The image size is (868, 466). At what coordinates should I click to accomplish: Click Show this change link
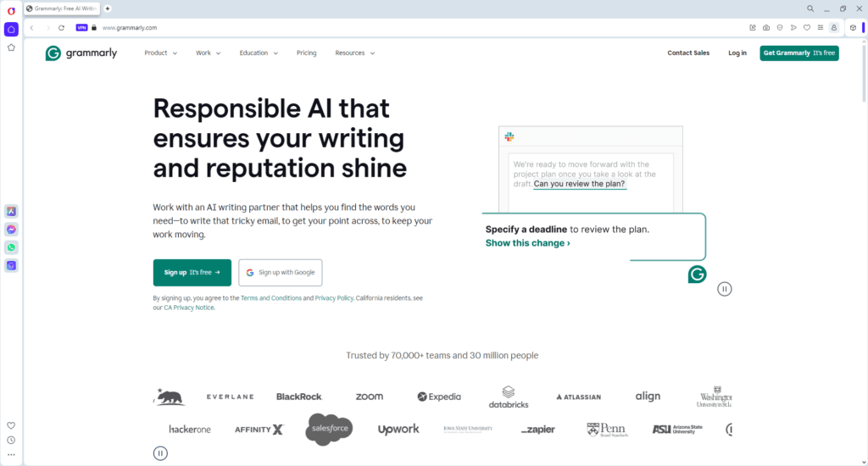point(527,243)
